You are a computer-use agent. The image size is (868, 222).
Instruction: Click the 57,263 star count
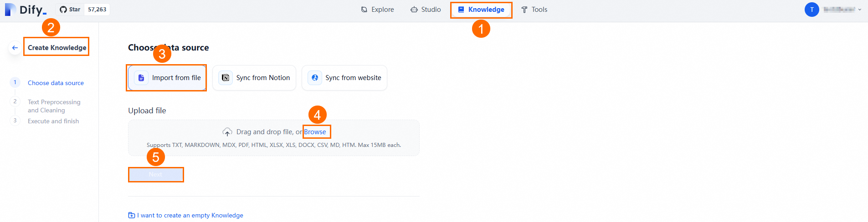pyautogui.click(x=97, y=10)
